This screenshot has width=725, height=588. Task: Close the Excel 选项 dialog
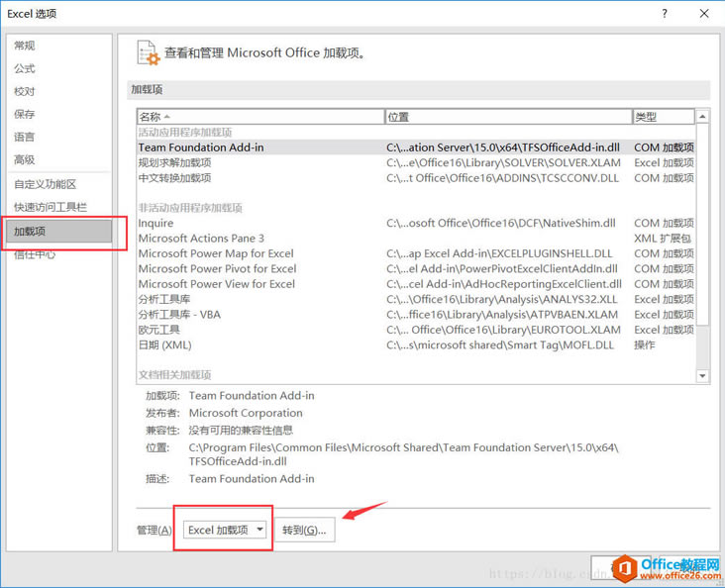click(704, 14)
